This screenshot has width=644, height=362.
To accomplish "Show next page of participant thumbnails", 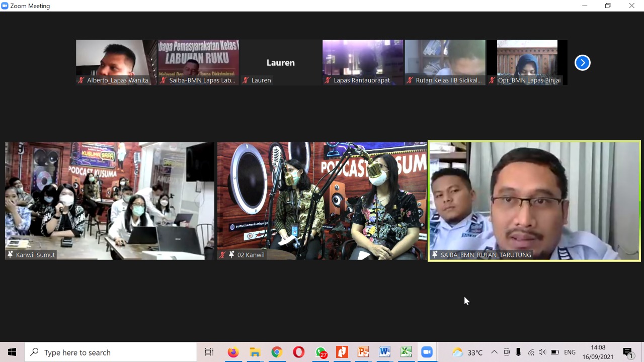I will click(x=582, y=63).
